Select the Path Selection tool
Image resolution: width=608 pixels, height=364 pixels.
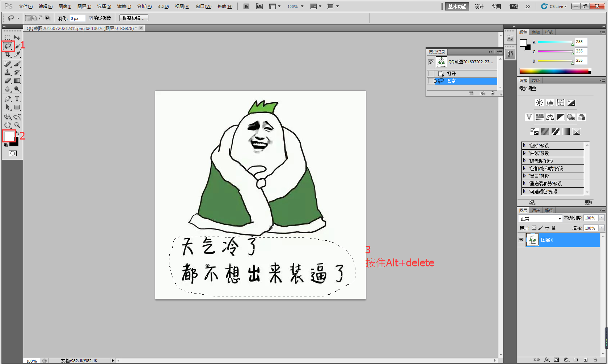(x=8, y=107)
